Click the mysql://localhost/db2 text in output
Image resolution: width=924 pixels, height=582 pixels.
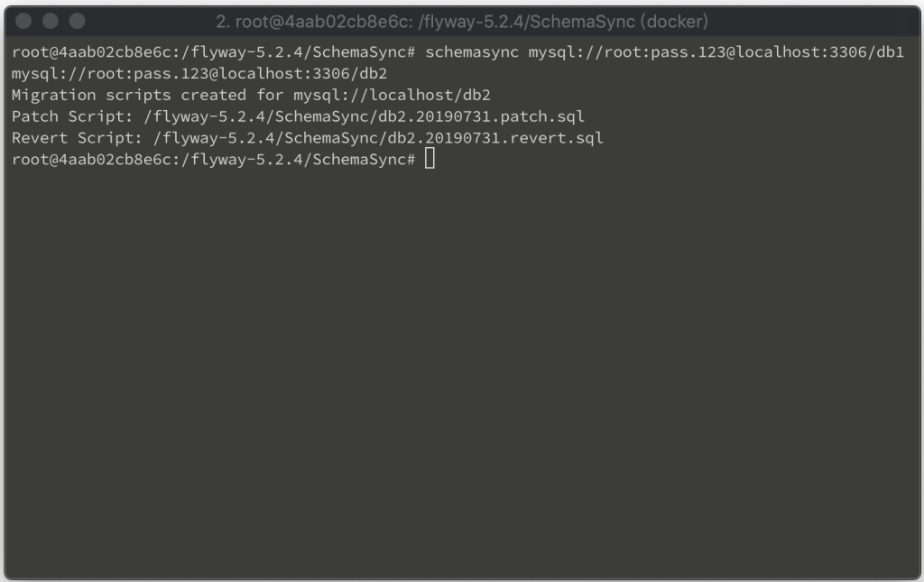pyautogui.click(x=392, y=95)
